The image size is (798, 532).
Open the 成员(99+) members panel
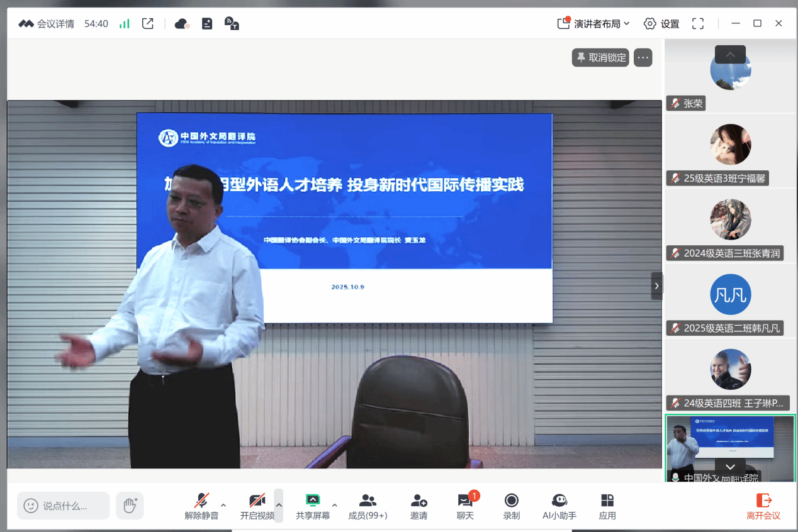tap(368, 506)
